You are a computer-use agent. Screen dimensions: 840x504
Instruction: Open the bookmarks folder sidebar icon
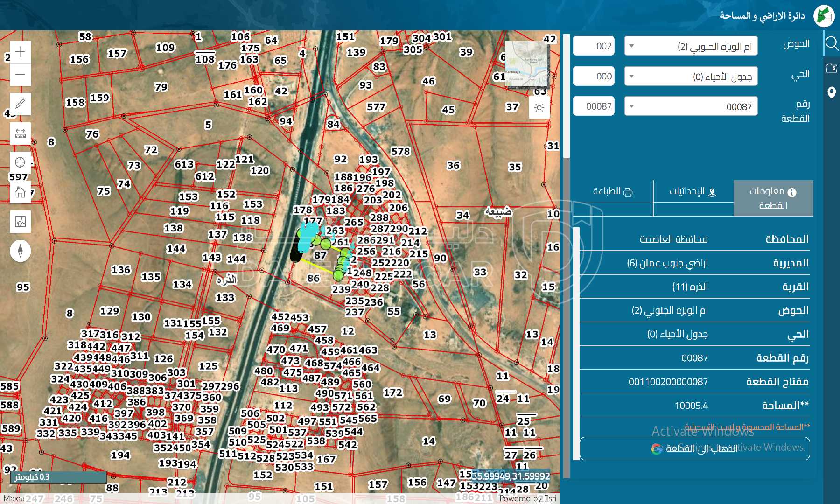(x=832, y=69)
